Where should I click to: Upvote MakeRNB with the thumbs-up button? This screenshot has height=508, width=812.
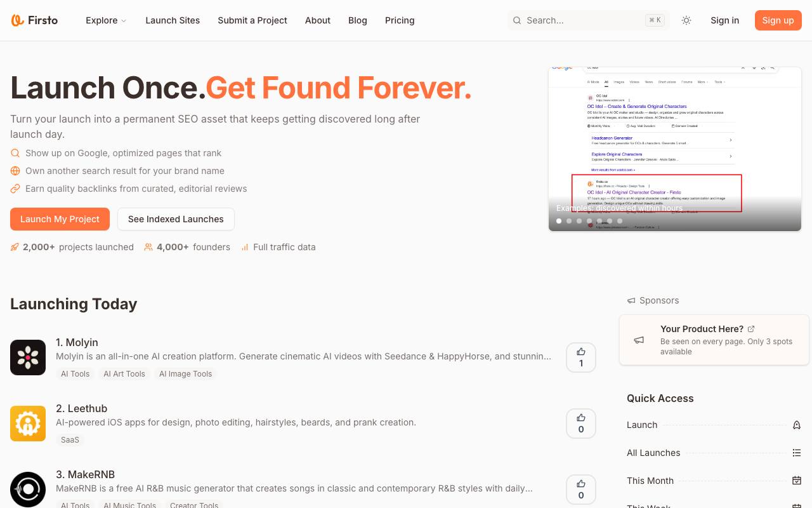pos(581,490)
